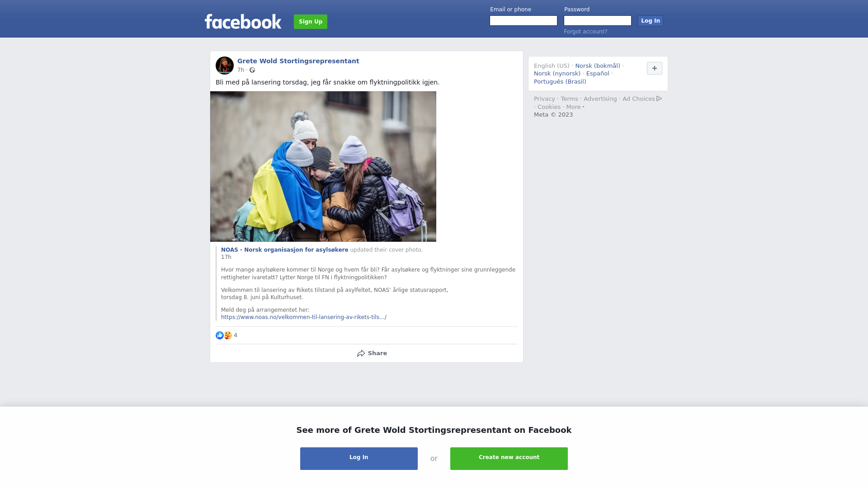
Task: Focus the Password input field
Action: point(598,21)
